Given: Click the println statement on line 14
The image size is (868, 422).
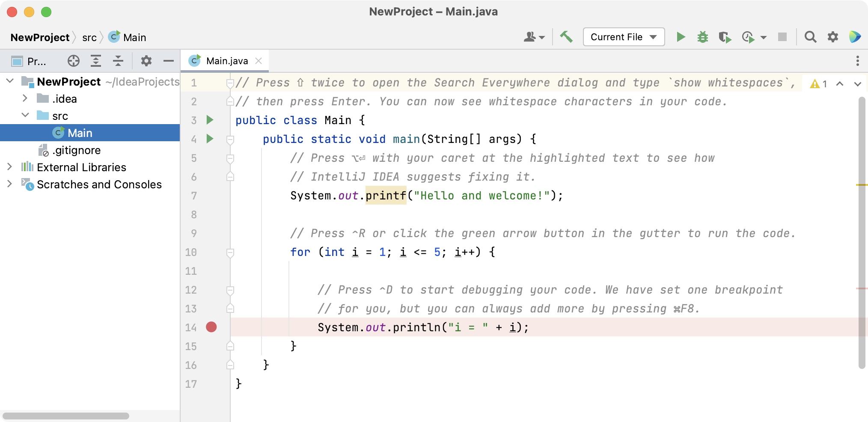Looking at the screenshot, I should click(x=423, y=327).
